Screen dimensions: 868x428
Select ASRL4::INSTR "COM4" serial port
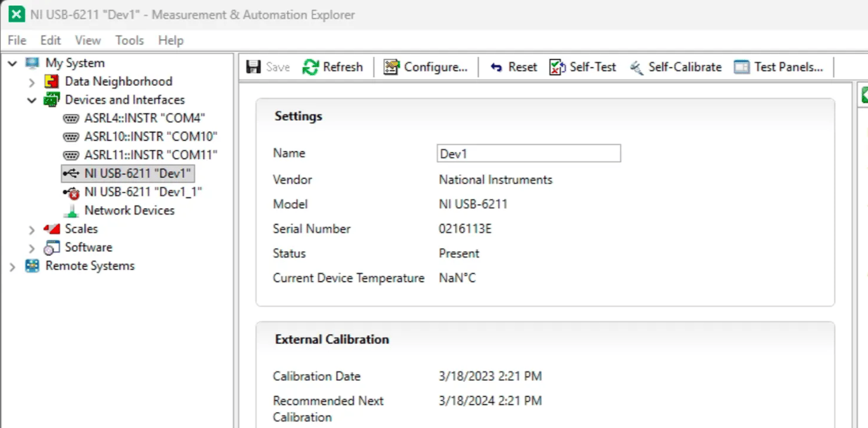click(x=144, y=118)
